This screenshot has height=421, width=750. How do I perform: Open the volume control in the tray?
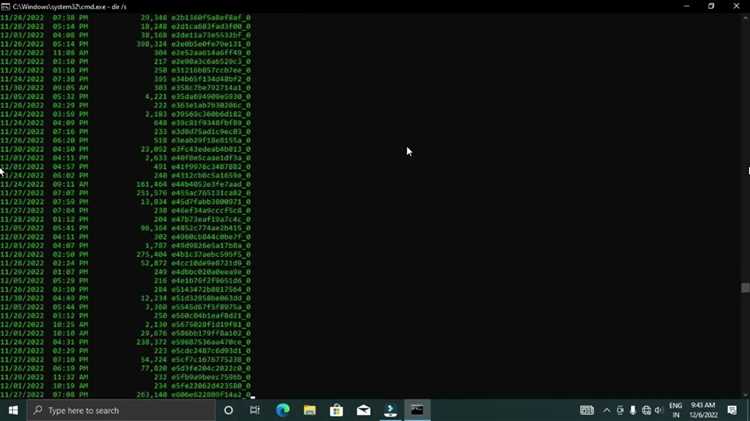pyautogui.click(x=659, y=410)
